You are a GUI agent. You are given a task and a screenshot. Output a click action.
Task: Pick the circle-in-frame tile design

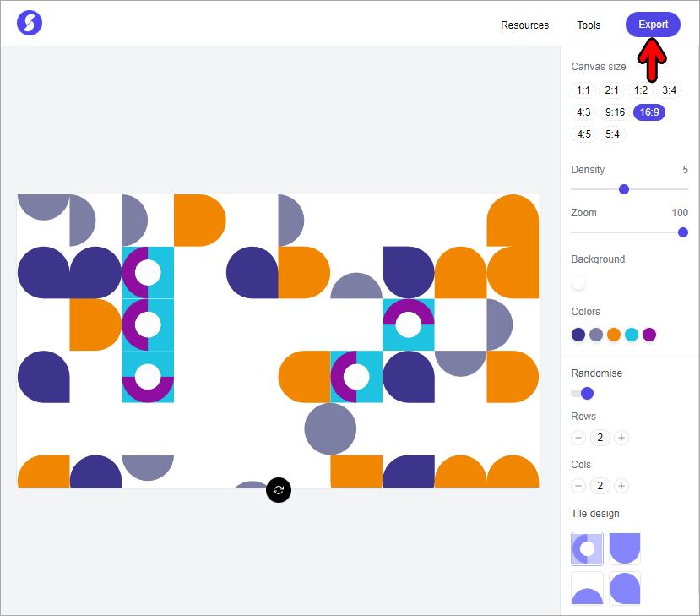tap(587, 548)
